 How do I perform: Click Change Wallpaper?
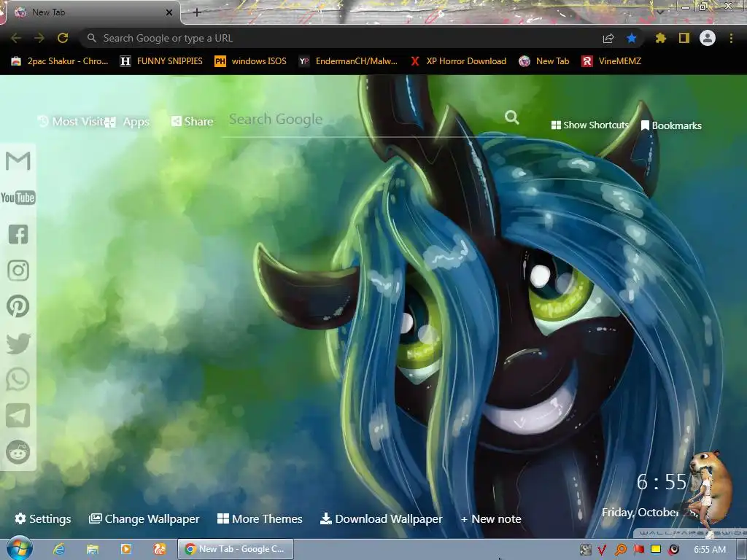coord(144,518)
